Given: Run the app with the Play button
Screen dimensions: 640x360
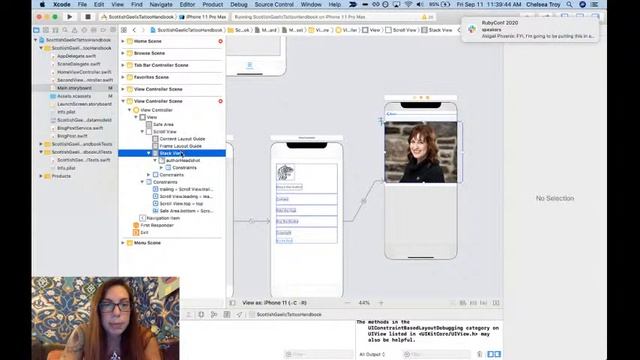Looking at the screenshot, I should coord(70,17).
